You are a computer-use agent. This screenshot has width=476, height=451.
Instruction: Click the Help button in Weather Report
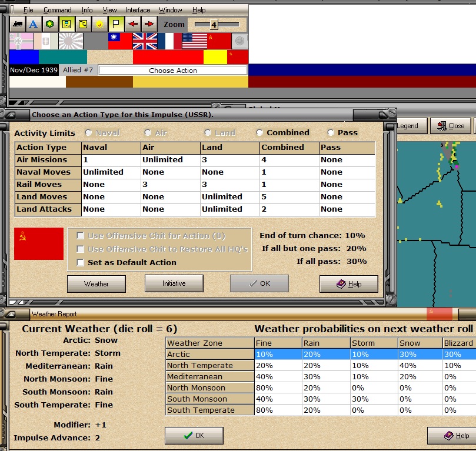click(452, 436)
